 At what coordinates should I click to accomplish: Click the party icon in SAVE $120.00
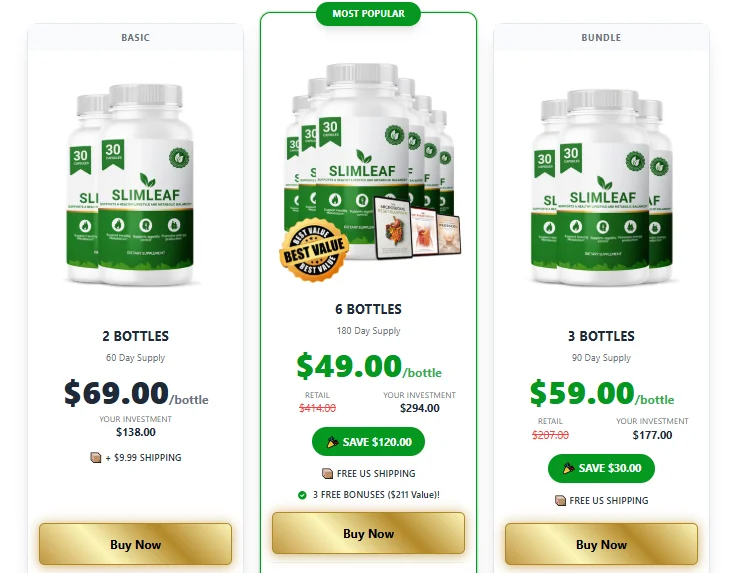332,442
